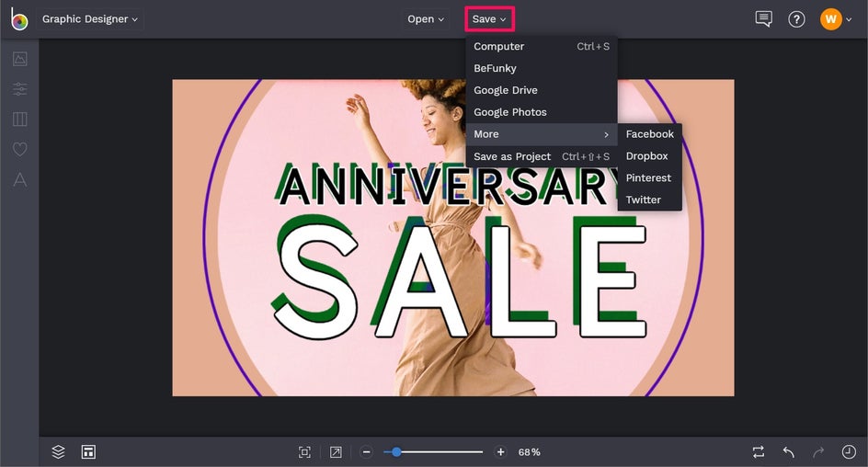Click the orange W account avatar
The width and height of the screenshot is (868, 467).
coord(831,19)
